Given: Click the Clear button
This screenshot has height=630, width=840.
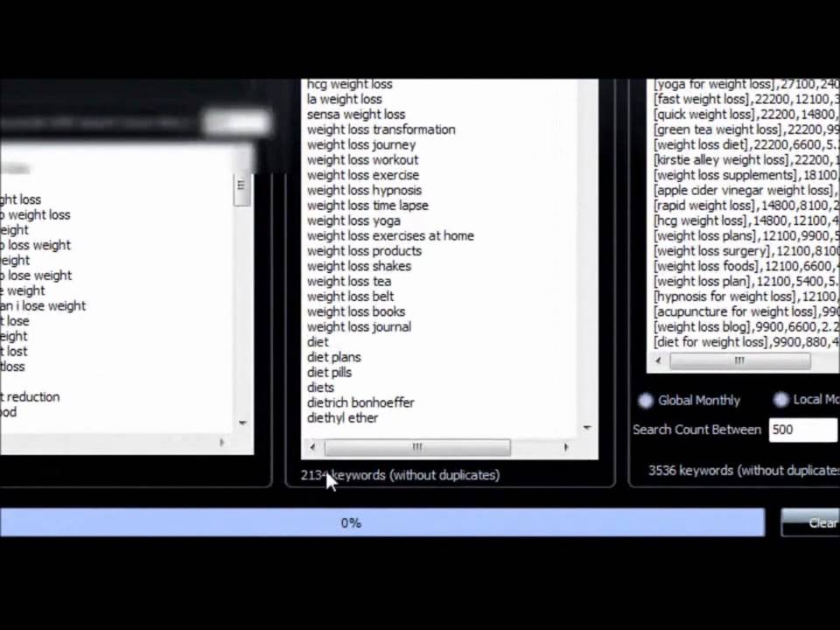Looking at the screenshot, I should coord(810,522).
